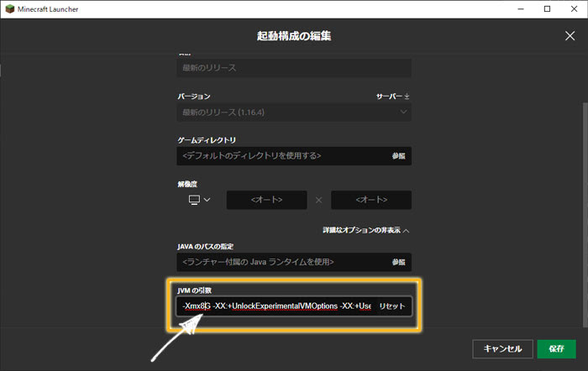Click the resolution height <オート> field
Viewport: 588px width, 371px height.
coord(371,200)
